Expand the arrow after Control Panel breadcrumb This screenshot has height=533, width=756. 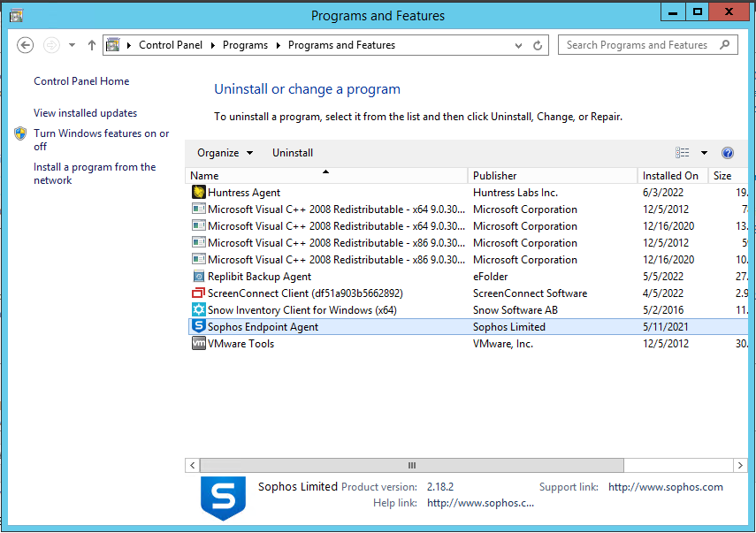point(212,45)
